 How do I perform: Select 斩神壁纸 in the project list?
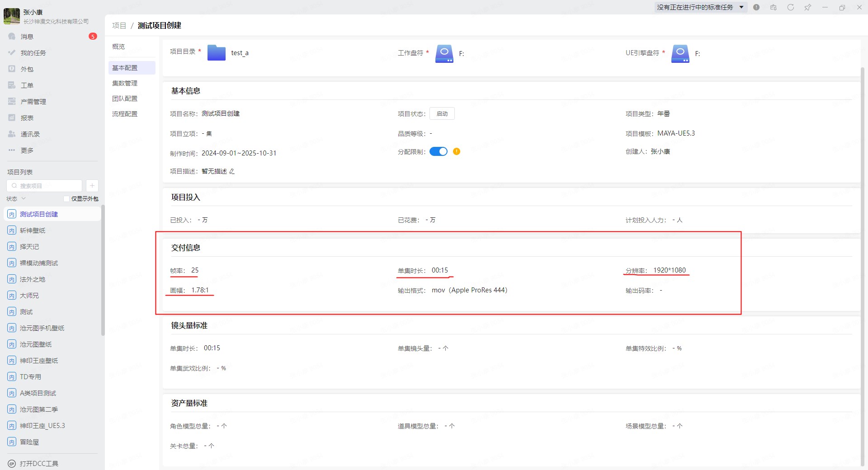33,230
